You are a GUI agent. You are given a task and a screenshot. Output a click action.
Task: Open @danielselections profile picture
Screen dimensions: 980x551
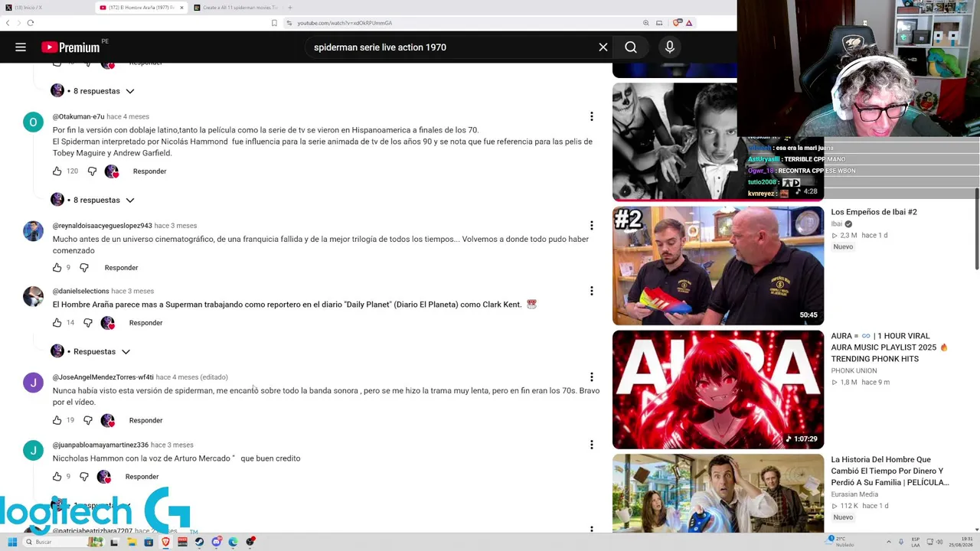point(33,297)
